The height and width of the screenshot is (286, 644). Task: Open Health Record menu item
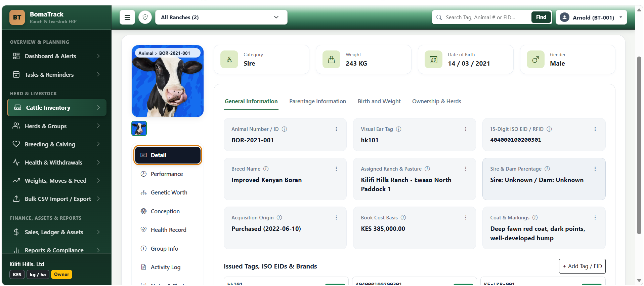[167, 230]
